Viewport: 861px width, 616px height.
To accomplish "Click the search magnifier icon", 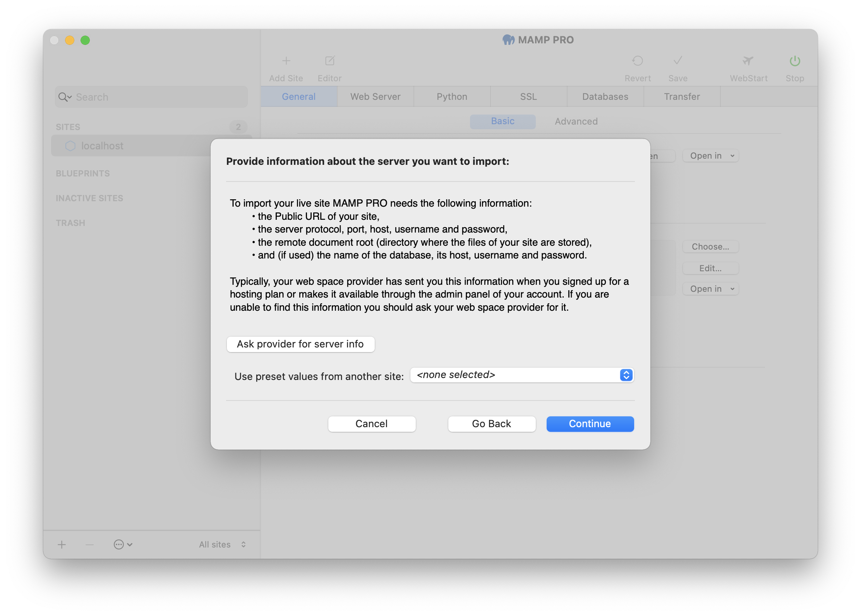I will [x=65, y=97].
